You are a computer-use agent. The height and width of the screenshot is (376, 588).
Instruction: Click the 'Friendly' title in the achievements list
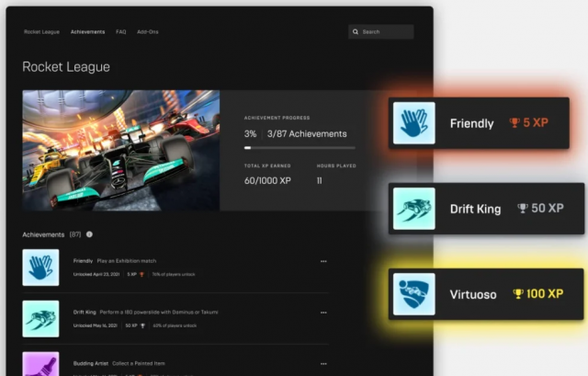coord(83,261)
